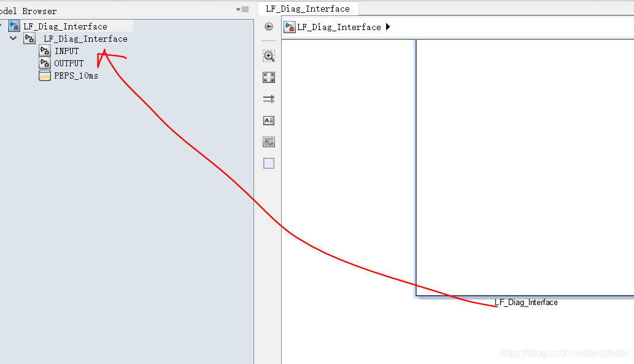
Task: Click the INPUT subsystem icon
Action: coord(44,50)
